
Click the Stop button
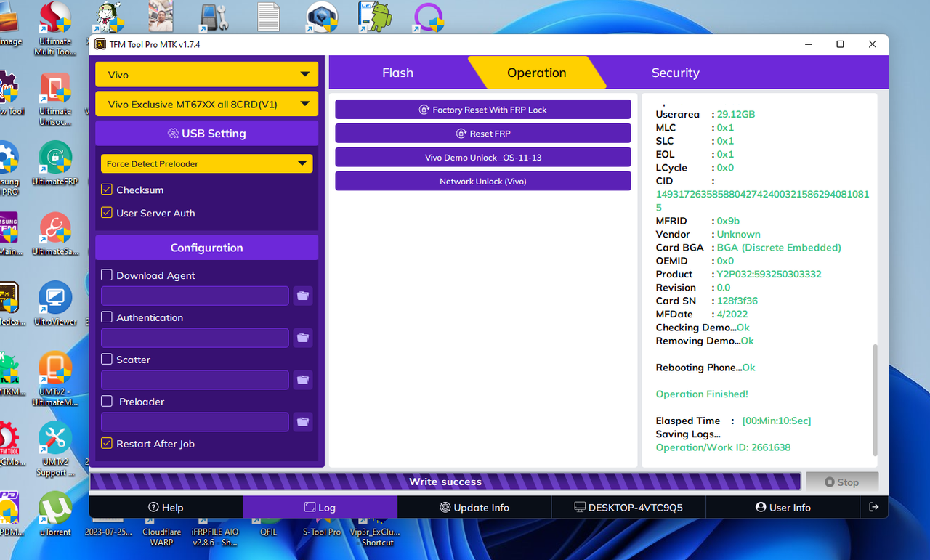(842, 482)
